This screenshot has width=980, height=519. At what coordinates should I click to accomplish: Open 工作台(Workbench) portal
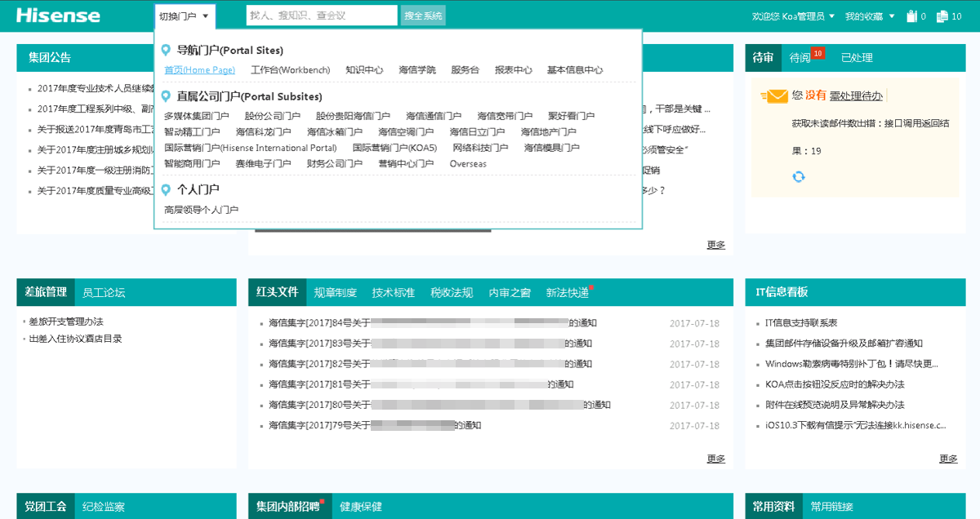click(290, 70)
